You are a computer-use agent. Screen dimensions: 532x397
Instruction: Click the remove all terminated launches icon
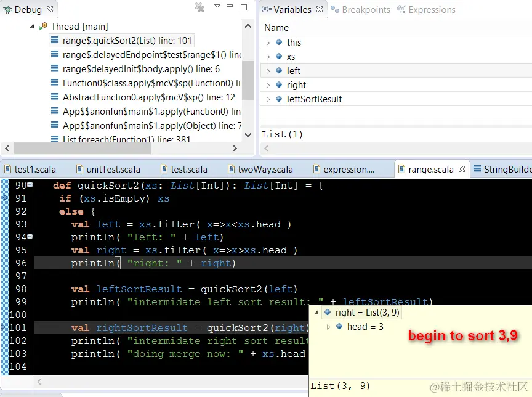coord(200,7)
